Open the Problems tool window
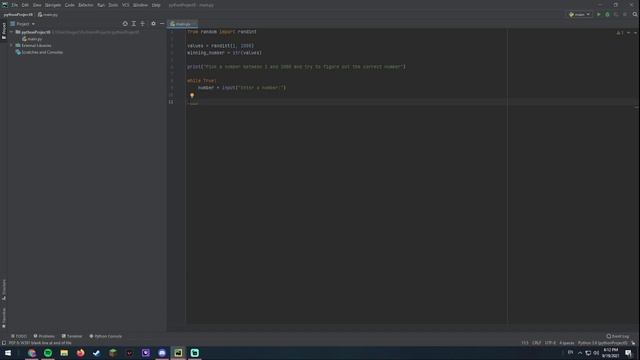The image size is (640, 360). [x=44, y=336]
